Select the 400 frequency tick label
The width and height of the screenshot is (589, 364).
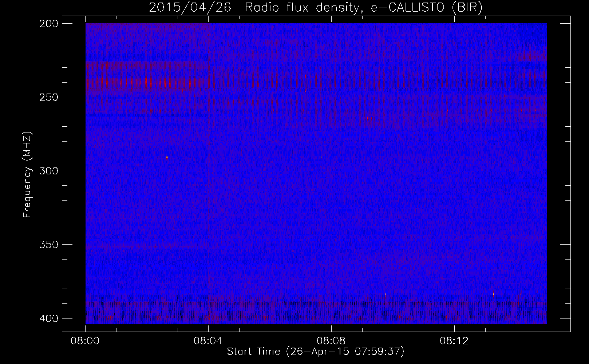[48, 318]
